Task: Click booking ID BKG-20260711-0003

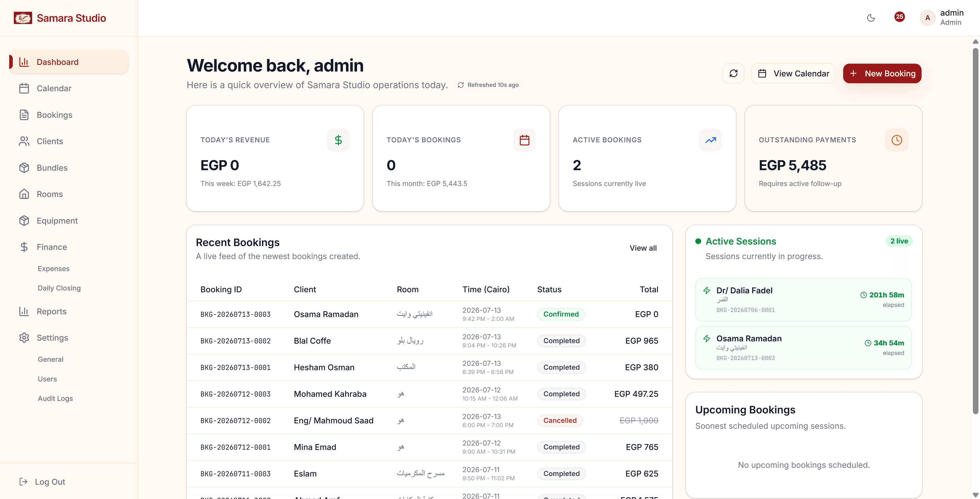Action: (235, 474)
